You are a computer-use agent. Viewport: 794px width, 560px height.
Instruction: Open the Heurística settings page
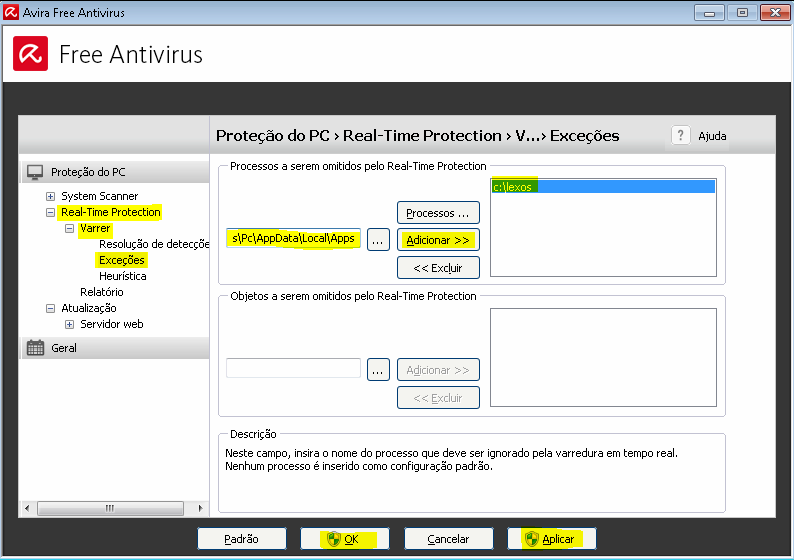pos(123,276)
